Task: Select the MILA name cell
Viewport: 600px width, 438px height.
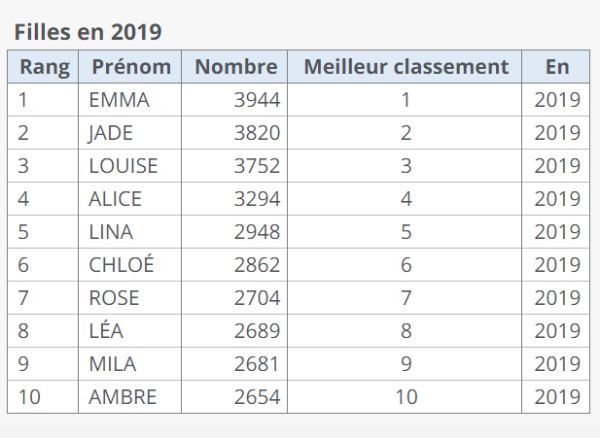Action: click(112, 364)
